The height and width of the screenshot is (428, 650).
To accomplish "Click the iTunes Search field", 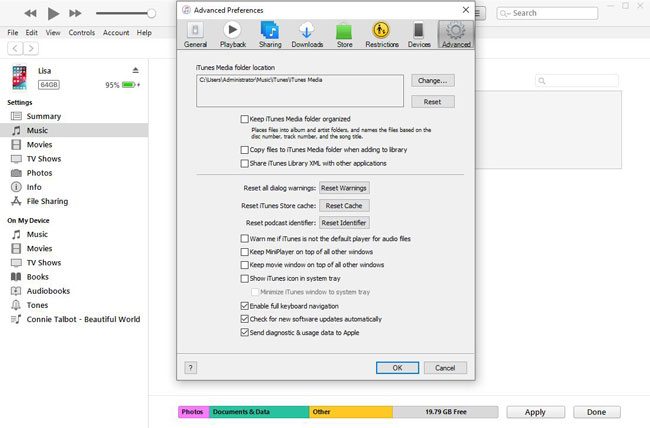I will tap(547, 13).
